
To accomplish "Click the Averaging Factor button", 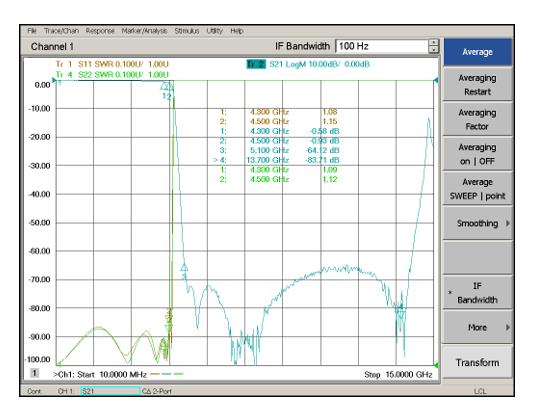I will pyautogui.click(x=477, y=119).
